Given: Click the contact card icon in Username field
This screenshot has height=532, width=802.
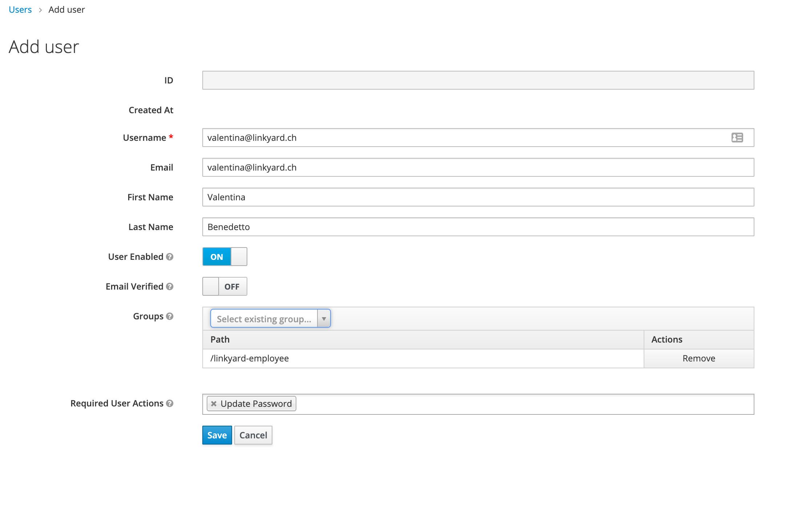Looking at the screenshot, I should [737, 138].
